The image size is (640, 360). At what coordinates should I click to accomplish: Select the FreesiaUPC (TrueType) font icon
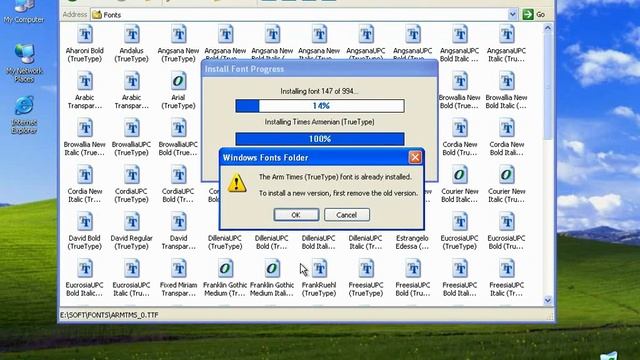(366, 269)
